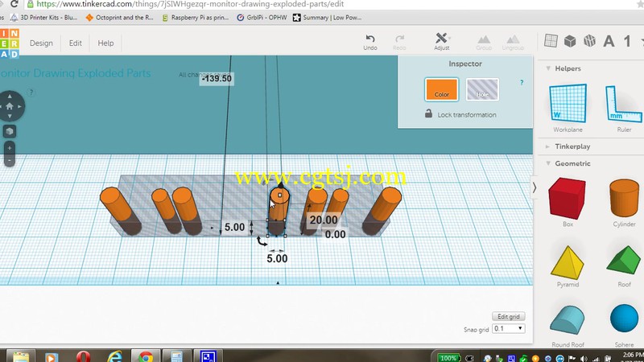Click the browser address bar URL
Image resolution: width=644 pixels, height=362 pixels.
pos(190,4)
